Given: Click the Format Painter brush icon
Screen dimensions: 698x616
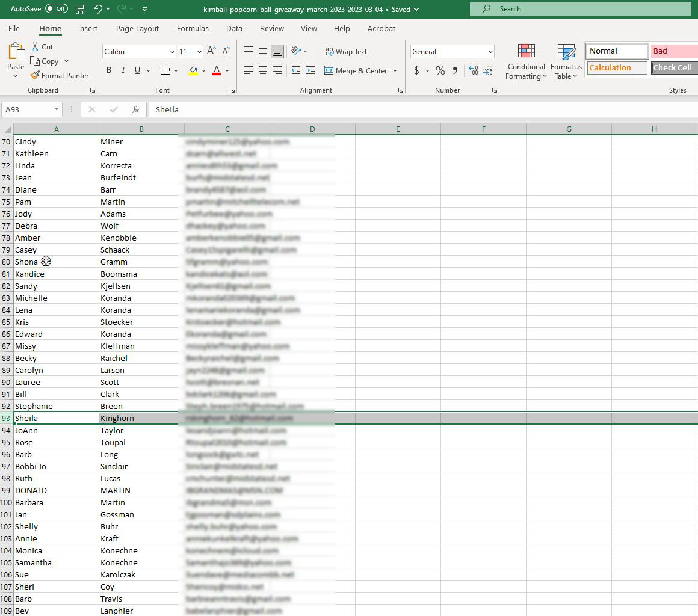Looking at the screenshot, I should pos(36,75).
